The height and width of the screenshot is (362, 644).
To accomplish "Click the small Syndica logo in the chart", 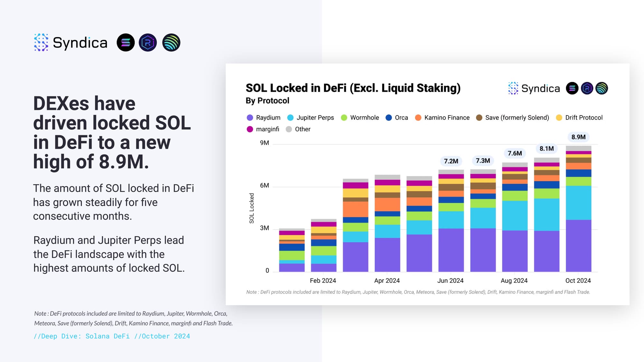I will [x=534, y=88].
